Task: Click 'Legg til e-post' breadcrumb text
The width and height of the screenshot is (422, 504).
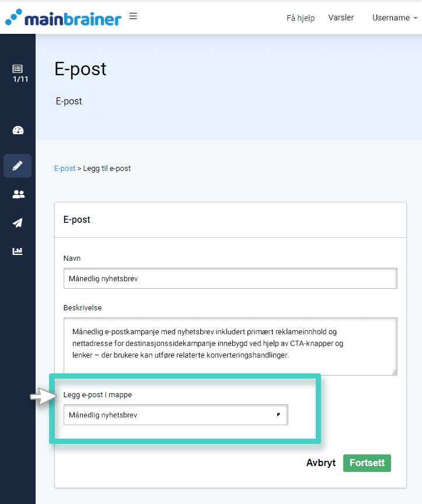Action: [x=107, y=169]
